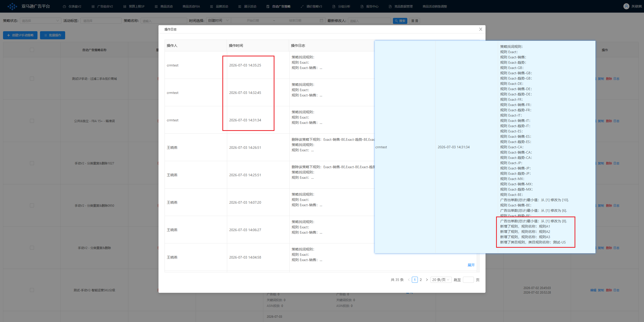Open 竞品数据管理 menu

click(x=401, y=7)
